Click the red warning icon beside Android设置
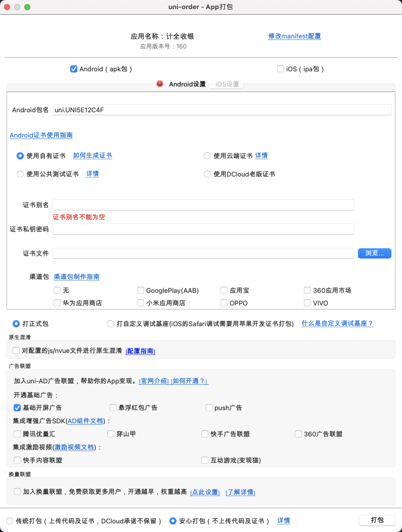Screen dimensions: 402x532 (160, 84)
